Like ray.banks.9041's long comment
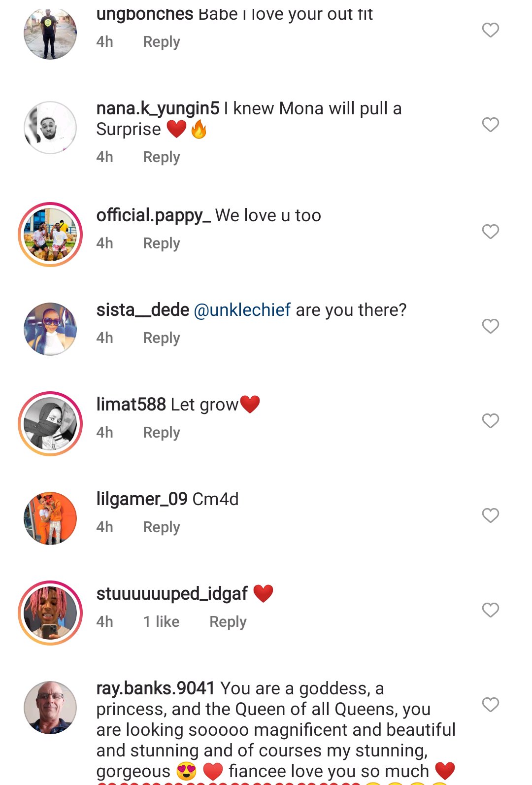The width and height of the screenshot is (532, 785). pos(490,705)
